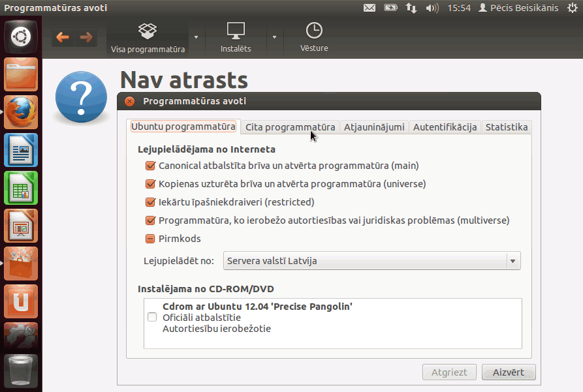Open LibreOffice Calc from the launcher
The image size is (583, 392).
pyautogui.click(x=21, y=188)
